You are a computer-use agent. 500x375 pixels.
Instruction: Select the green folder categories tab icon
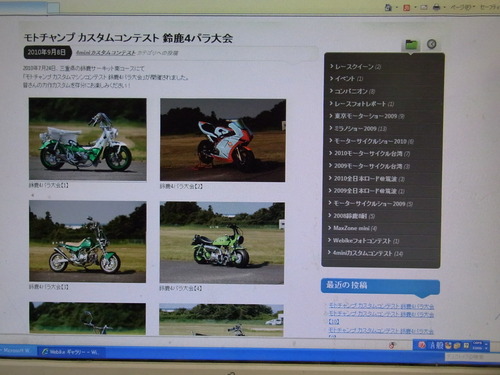(411, 44)
